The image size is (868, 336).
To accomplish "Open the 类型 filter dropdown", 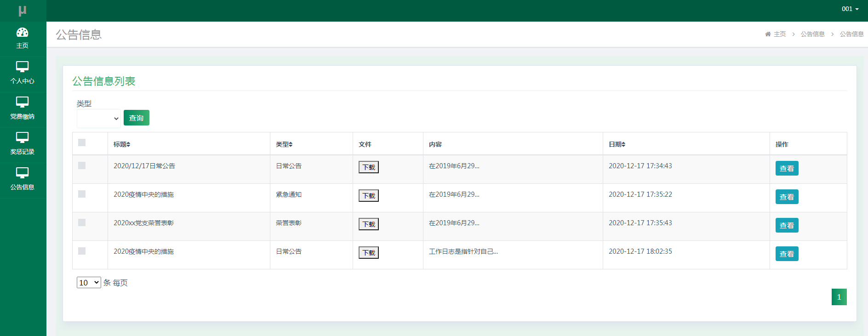I will 99,118.
